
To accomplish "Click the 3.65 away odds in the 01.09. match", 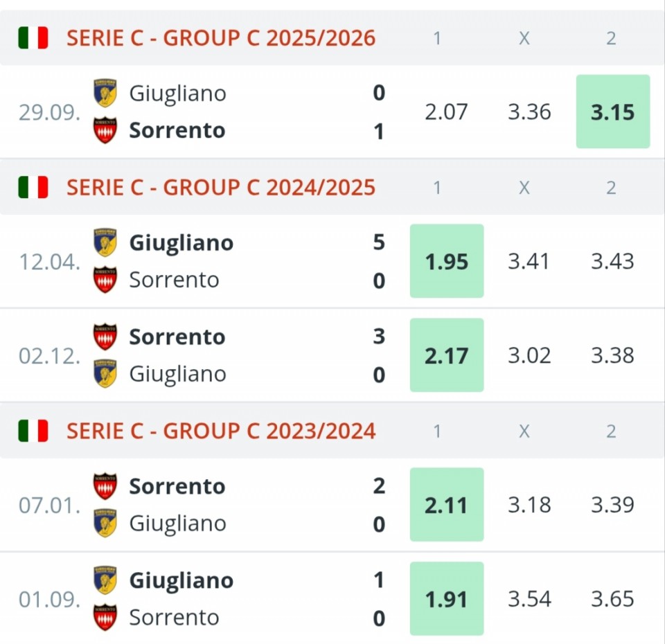I will tap(612, 599).
